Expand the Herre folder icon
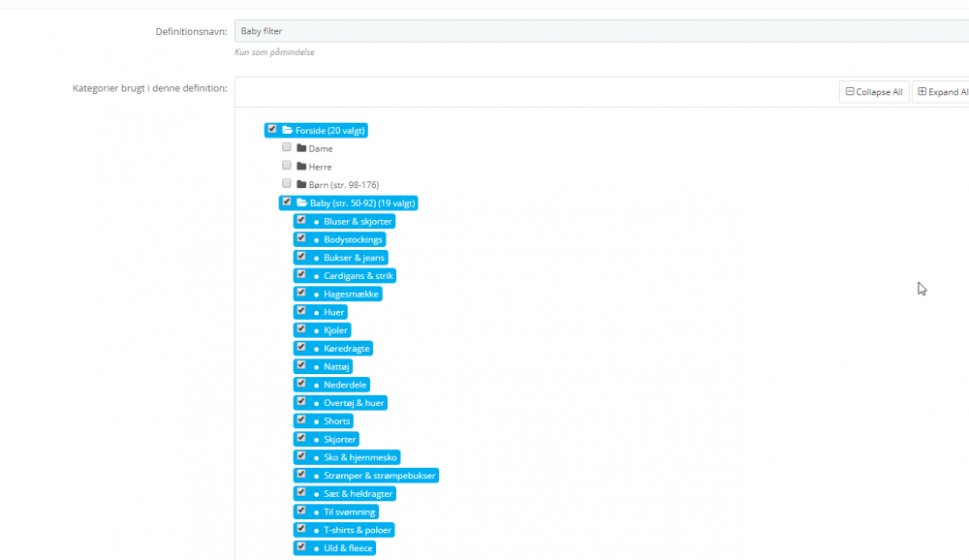 point(301,167)
